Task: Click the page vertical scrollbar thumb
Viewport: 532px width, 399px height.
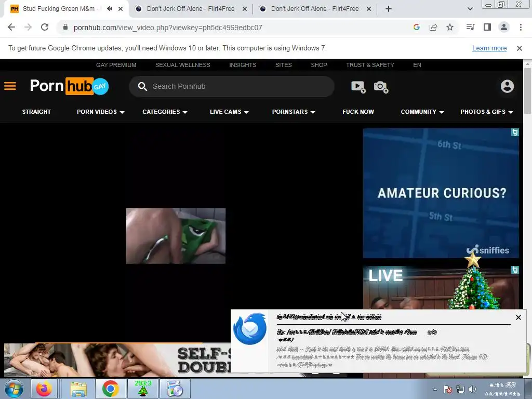Action: pyautogui.click(x=528, y=90)
